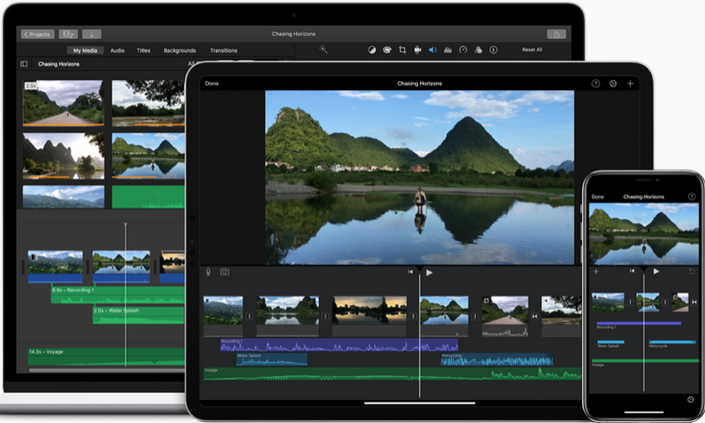Open the Titles tab
Screen dimensions: 705x423
coord(143,50)
